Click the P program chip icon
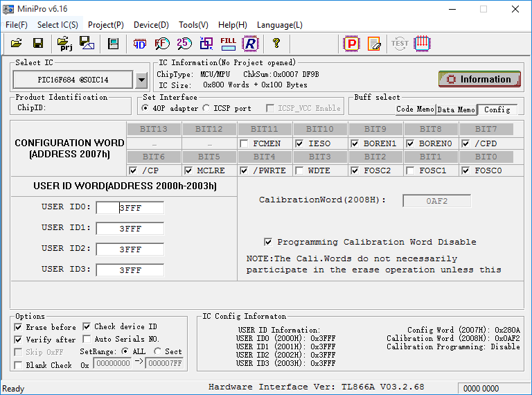This screenshot has width=532, height=395. pos(352,44)
